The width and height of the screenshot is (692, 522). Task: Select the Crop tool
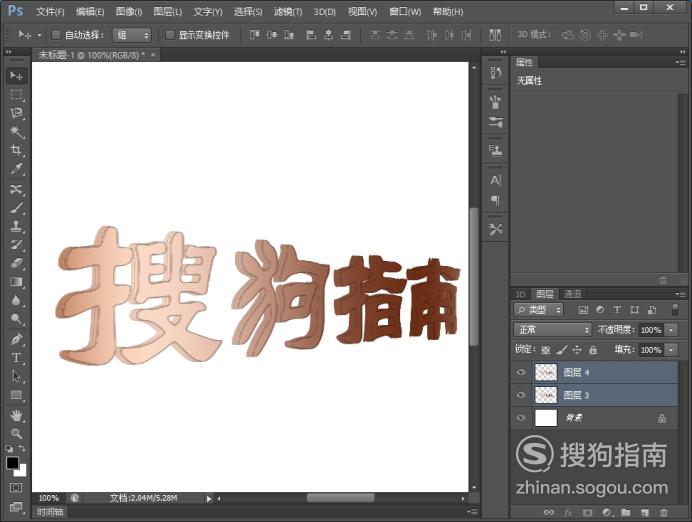(16, 150)
